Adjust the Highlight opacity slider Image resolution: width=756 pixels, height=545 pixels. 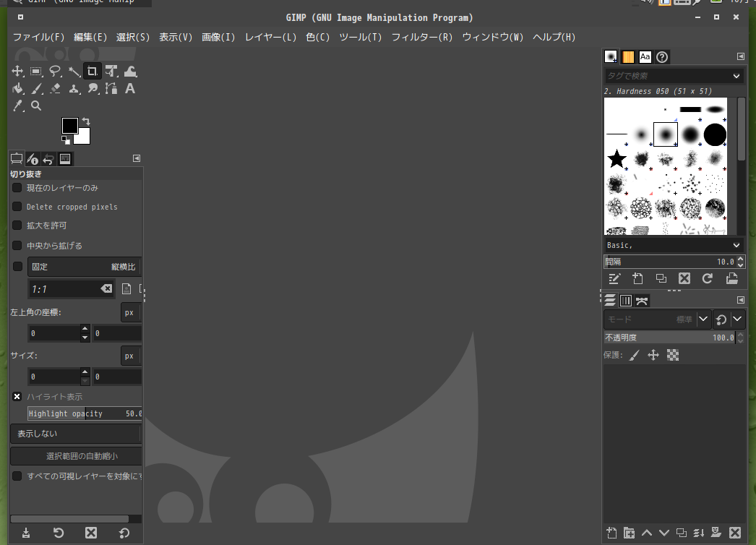pos(85,413)
